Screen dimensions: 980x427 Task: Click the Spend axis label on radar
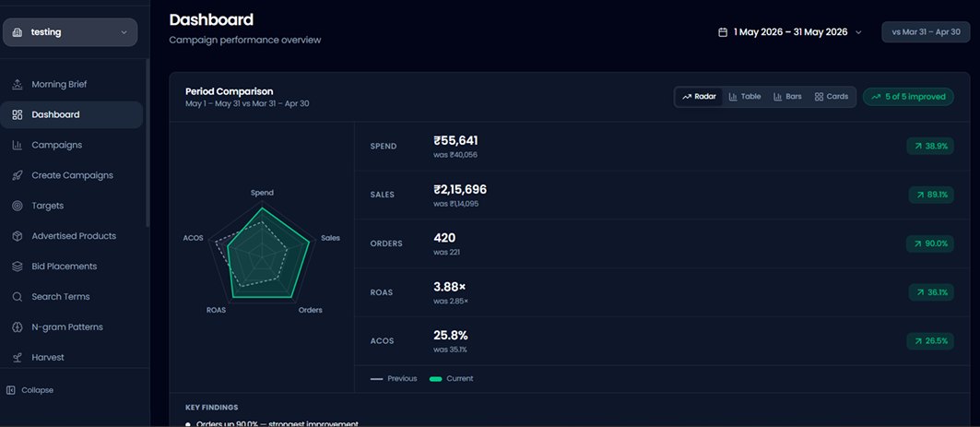click(262, 193)
